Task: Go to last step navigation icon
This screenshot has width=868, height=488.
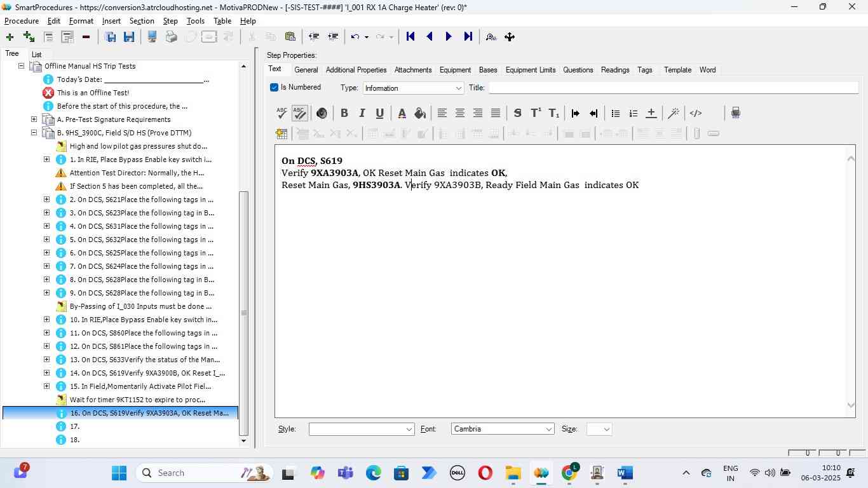Action: click(x=468, y=37)
